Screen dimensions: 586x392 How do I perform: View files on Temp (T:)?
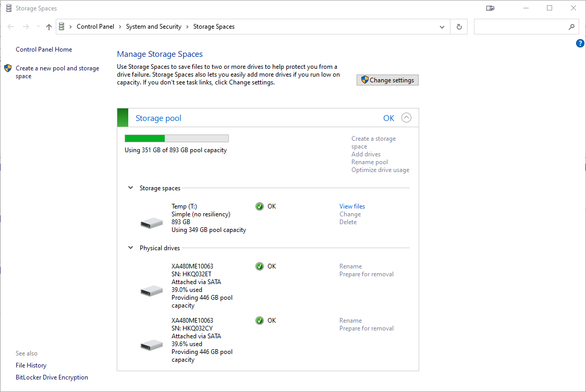point(352,206)
